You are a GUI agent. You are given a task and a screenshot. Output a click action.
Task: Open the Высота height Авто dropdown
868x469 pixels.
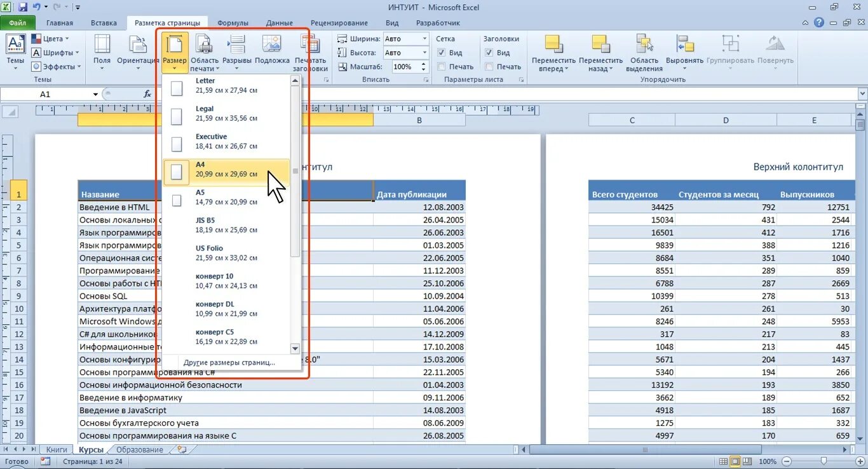pos(423,53)
